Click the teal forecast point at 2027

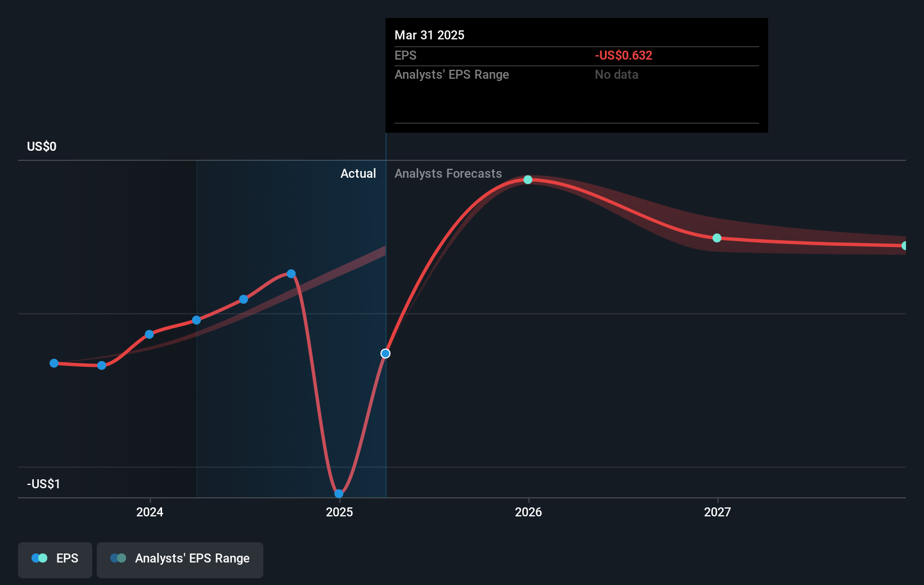717,238
